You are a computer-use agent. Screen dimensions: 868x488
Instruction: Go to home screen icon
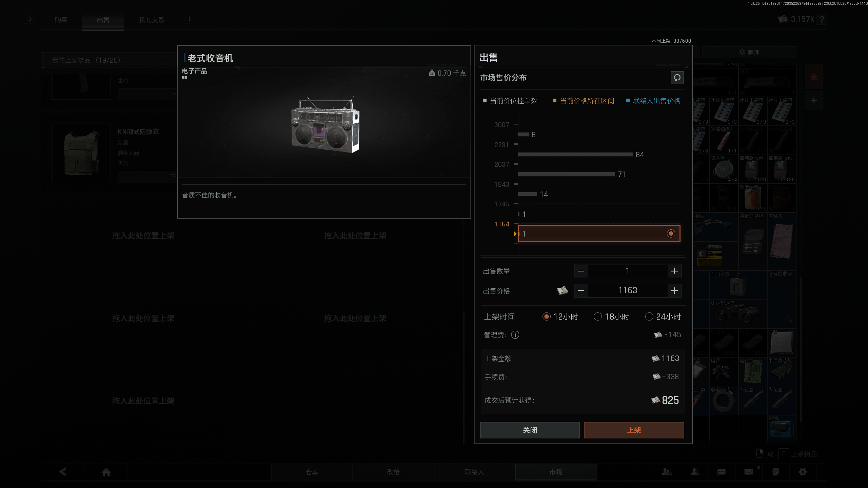point(106,472)
